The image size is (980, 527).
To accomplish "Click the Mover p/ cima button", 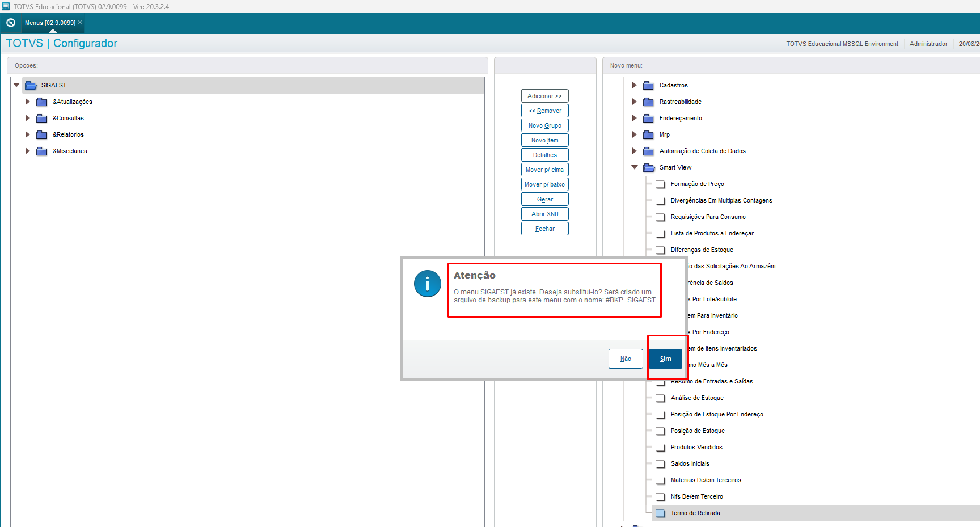I will [x=545, y=170].
